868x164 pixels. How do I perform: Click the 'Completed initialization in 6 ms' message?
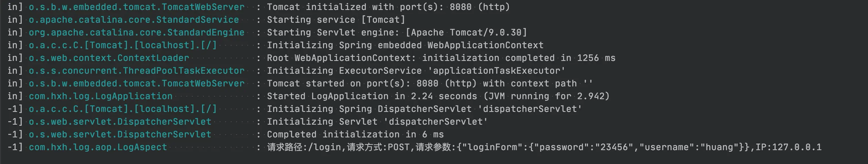tap(355, 135)
